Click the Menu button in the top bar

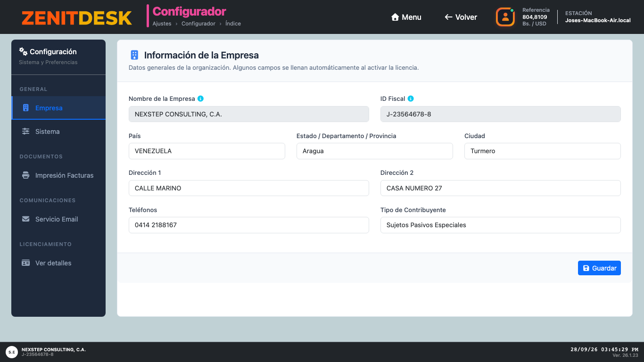tap(406, 17)
